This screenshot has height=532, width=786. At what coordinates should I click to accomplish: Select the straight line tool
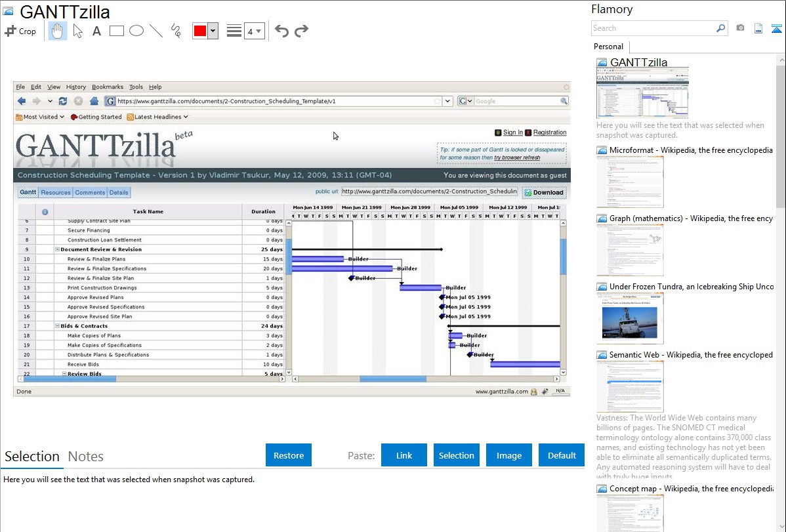tap(156, 31)
